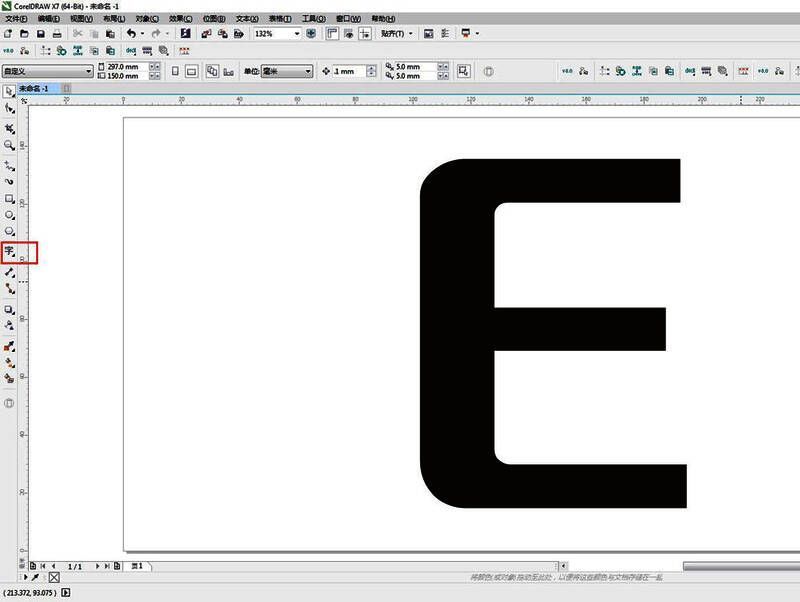
Task: Click the Undo arrow button
Action: point(131,34)
